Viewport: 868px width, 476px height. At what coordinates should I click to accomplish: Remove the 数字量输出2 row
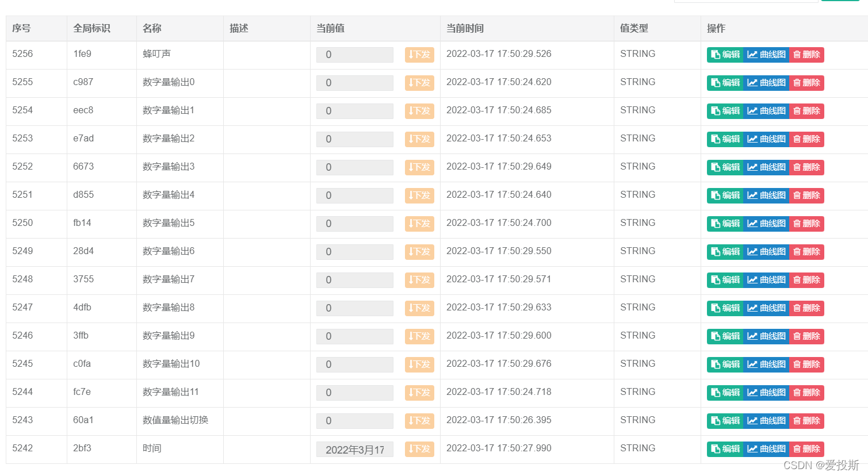click(806, 139)
